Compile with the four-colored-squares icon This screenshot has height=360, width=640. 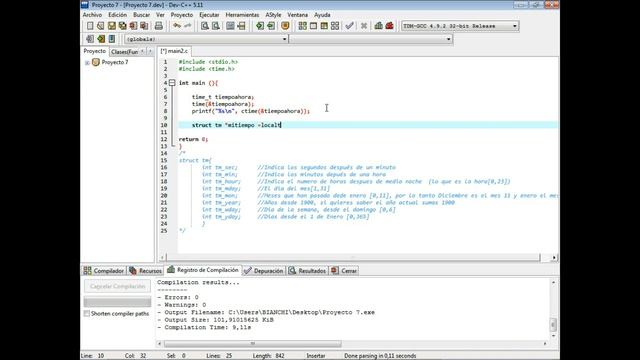[302, 26]
